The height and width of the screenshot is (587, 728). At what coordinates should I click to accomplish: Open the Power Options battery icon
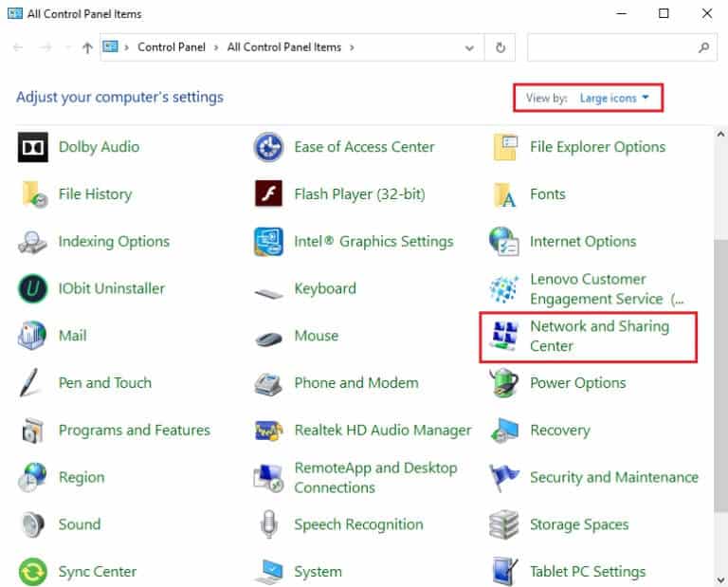point(504,383)
